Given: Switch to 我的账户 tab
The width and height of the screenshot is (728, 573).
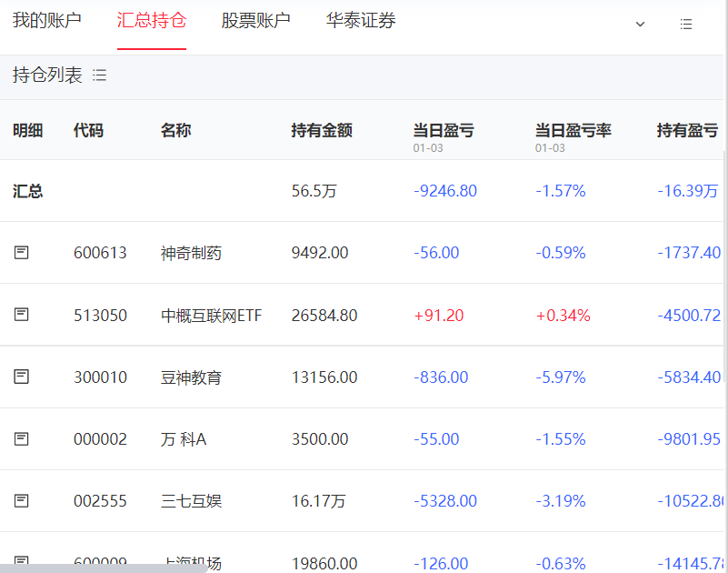Looking at the screenshot, I should click(46, 21).
